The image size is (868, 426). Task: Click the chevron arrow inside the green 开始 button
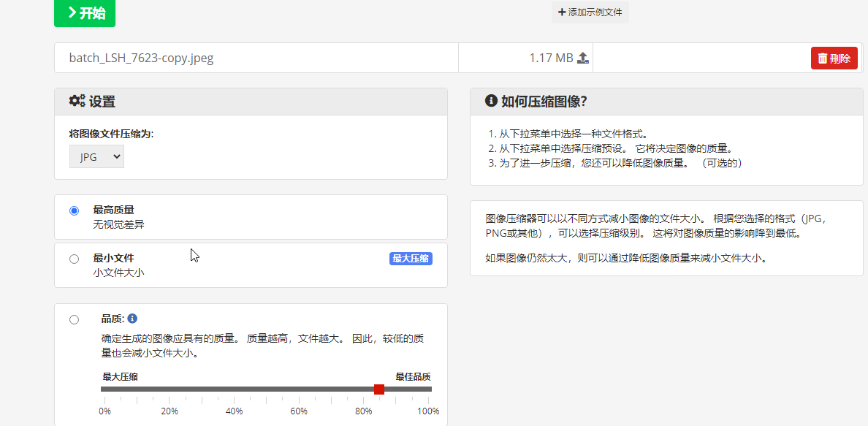point(71,12)
